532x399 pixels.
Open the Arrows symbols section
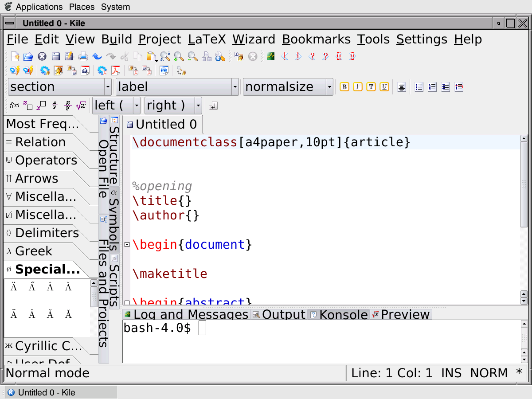[x=36, y=179]
